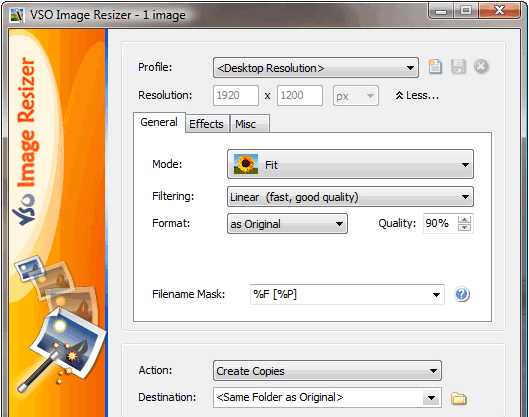The height and width of the screenshot is (417, 529).
Task: Switch to the Misc tab
Action: click(x=249, y=124)
